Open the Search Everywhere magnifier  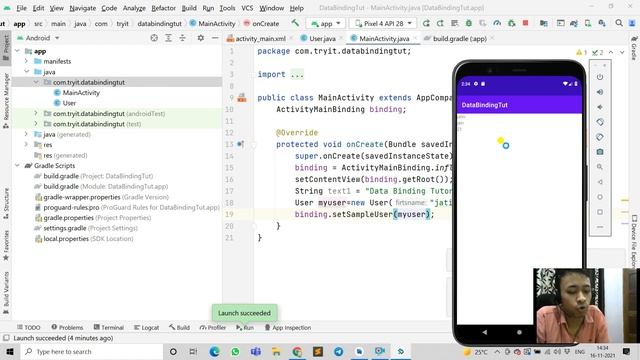[x=619, y=23]
